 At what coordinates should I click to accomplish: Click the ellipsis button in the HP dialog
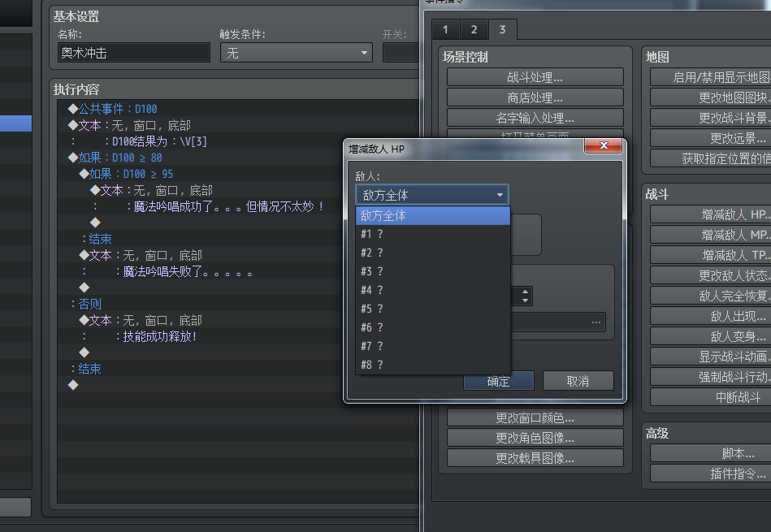coord(596,322)
